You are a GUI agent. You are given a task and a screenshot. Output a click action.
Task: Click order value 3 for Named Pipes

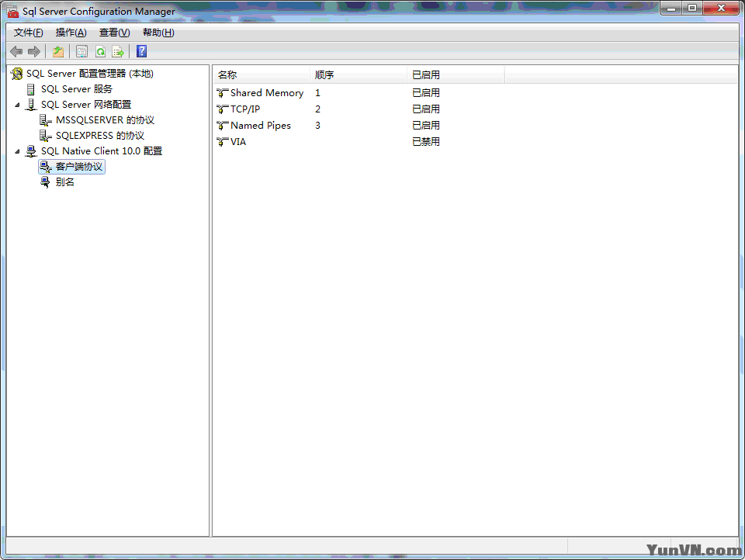point(318,126)
